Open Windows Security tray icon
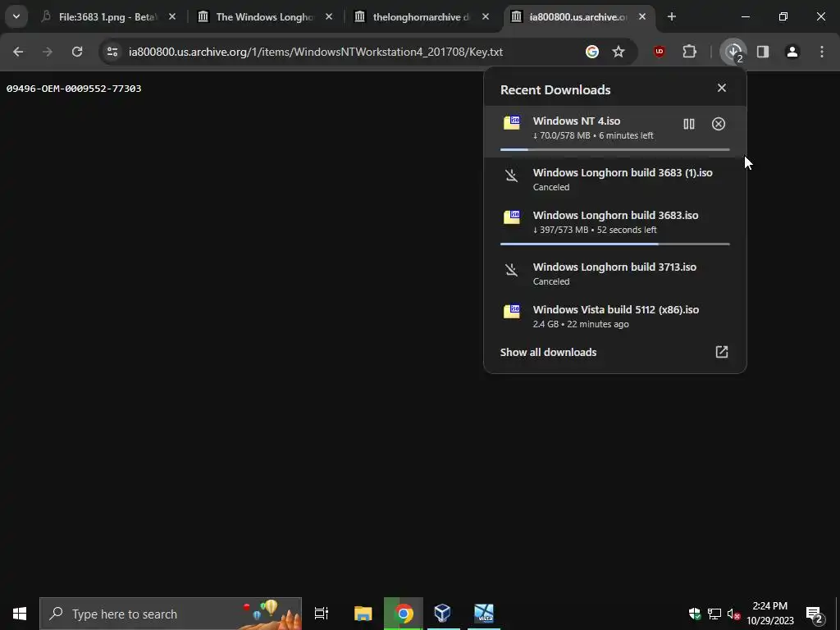Image resolution: width=840 pixels, height=630 pixels. tap(695, 614)
